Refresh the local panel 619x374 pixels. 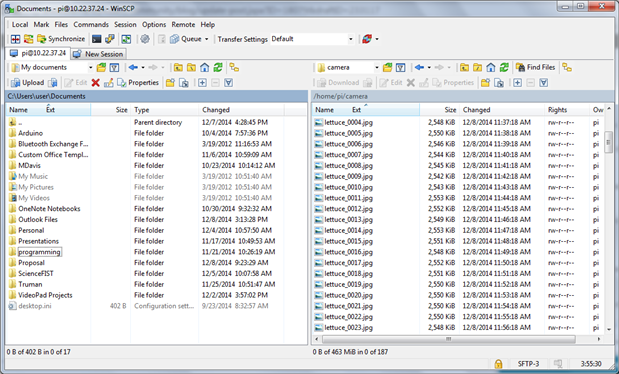click(x=218, y=68)
